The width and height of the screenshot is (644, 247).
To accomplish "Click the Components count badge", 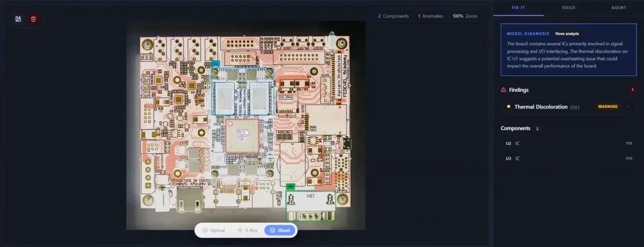I will [537, 129].
